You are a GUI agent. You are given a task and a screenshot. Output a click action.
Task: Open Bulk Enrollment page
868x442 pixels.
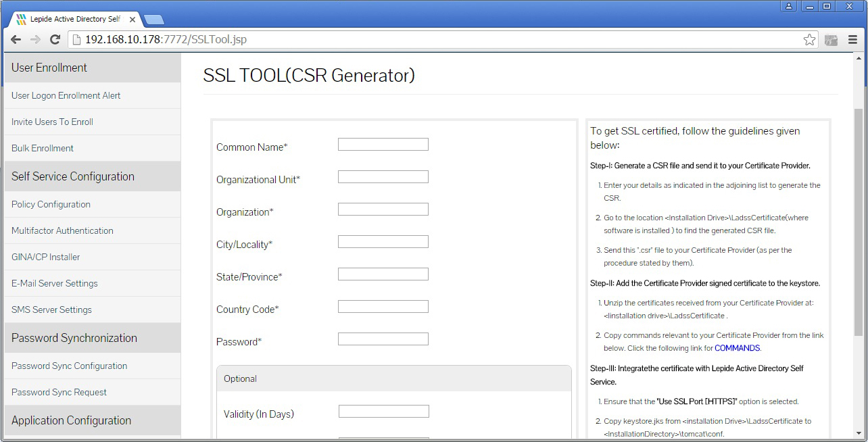pyautogui.click(x=93, y=148)
